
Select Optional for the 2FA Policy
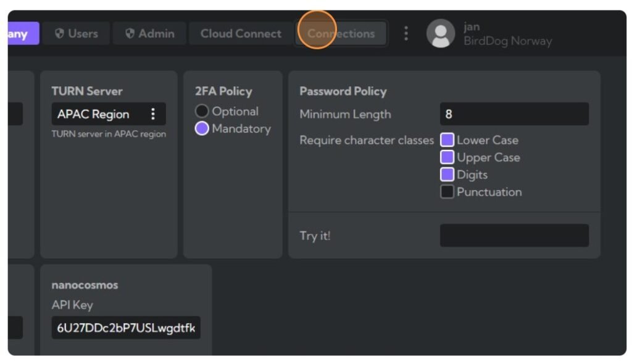(x=202, y=112)
